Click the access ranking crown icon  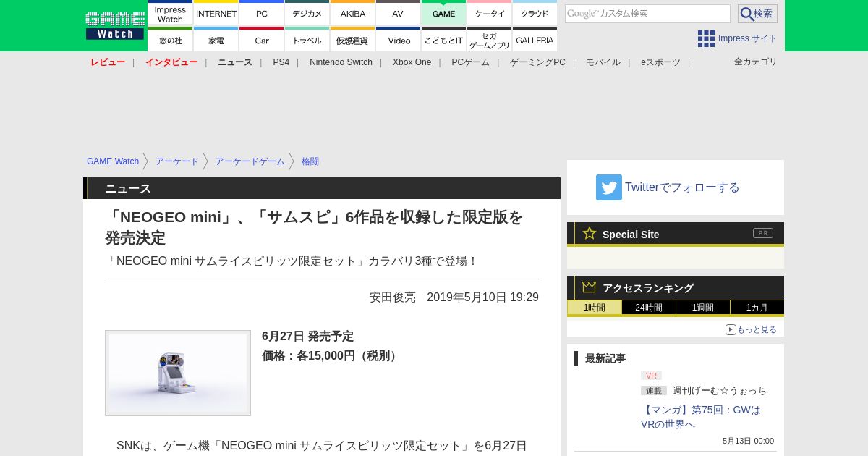coord(589,287)
